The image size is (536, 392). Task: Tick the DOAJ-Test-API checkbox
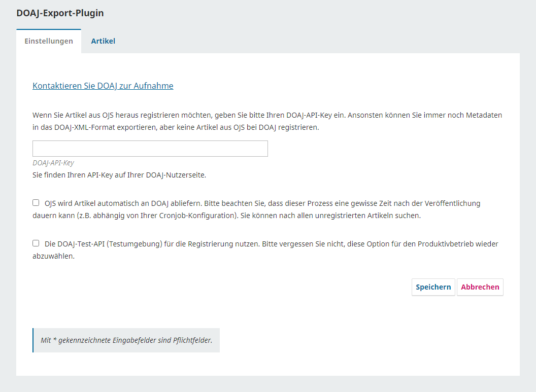pyautogui.click(x=36, y=243)
